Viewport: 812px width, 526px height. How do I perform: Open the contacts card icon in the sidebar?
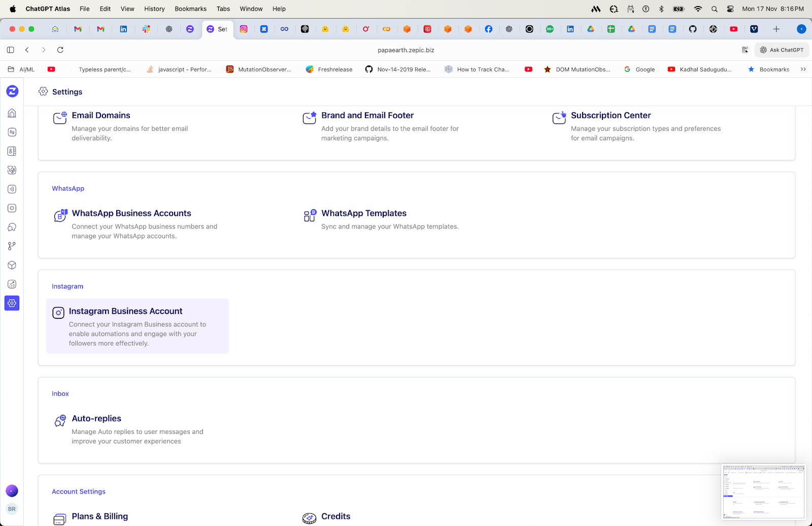12,151
